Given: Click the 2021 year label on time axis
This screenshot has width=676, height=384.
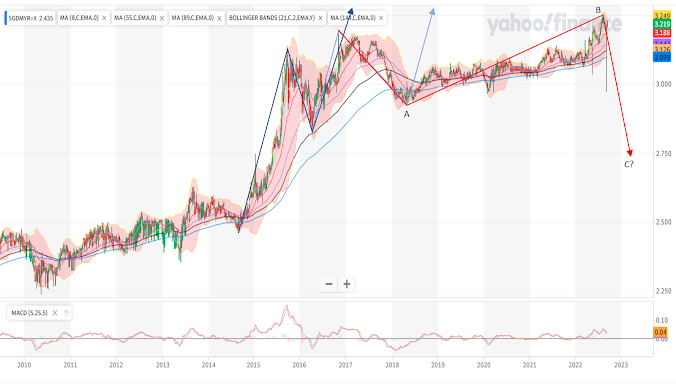Looking at the screenshot, I should pos(529,365).
